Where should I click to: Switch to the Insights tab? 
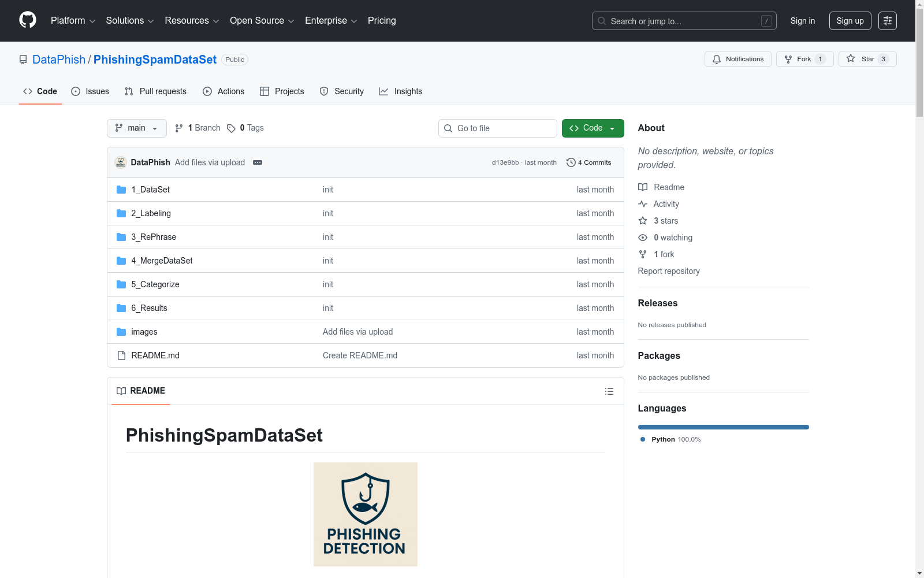click(x=400, y=91)
